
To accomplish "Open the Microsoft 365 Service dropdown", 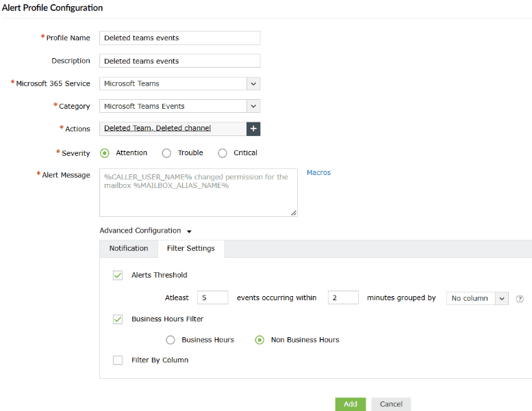I will pos(253,83).
